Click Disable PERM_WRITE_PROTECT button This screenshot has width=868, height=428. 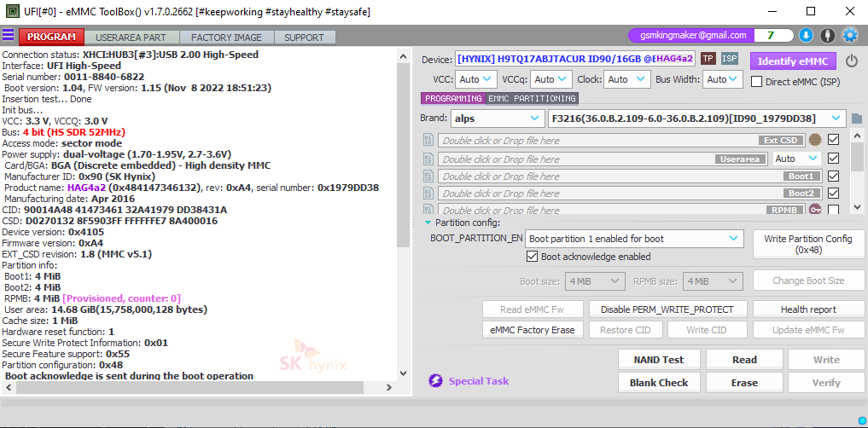pos(667,309)
